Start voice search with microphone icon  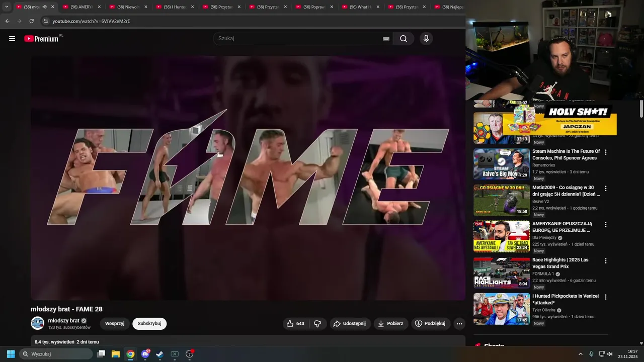426,39
